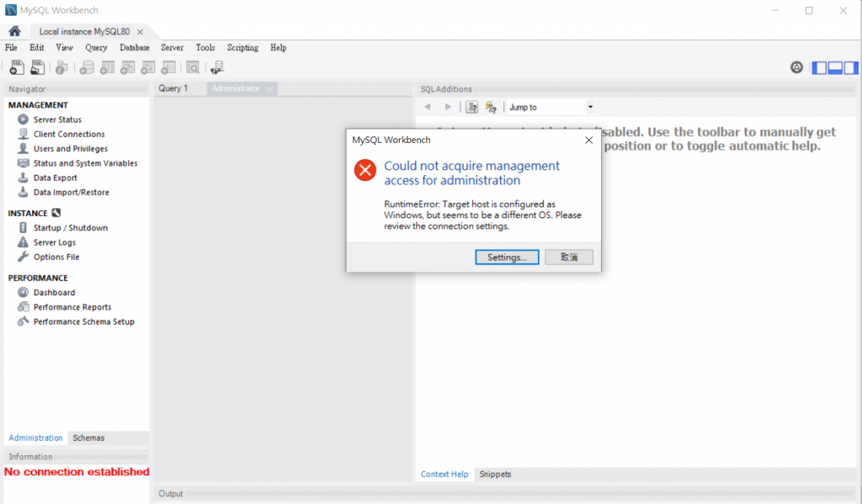Create a new view toolbar icon
Viewport: 862px width, 504px height.
(128, 67)
